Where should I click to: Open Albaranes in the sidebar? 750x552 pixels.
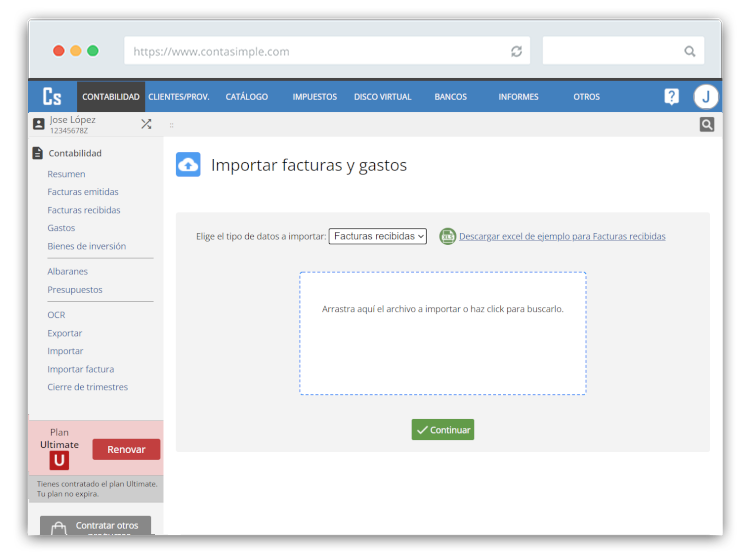coord(67,271)
